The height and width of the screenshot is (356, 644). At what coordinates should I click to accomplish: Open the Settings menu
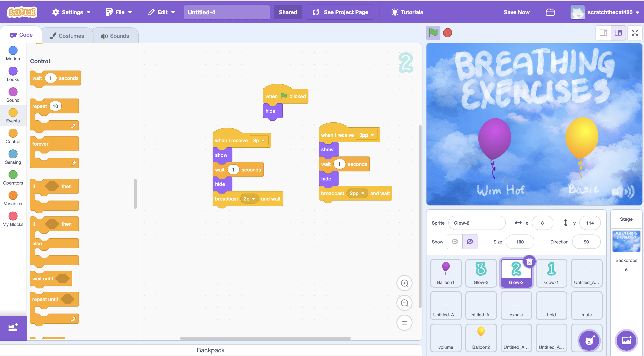click(71, 12)
